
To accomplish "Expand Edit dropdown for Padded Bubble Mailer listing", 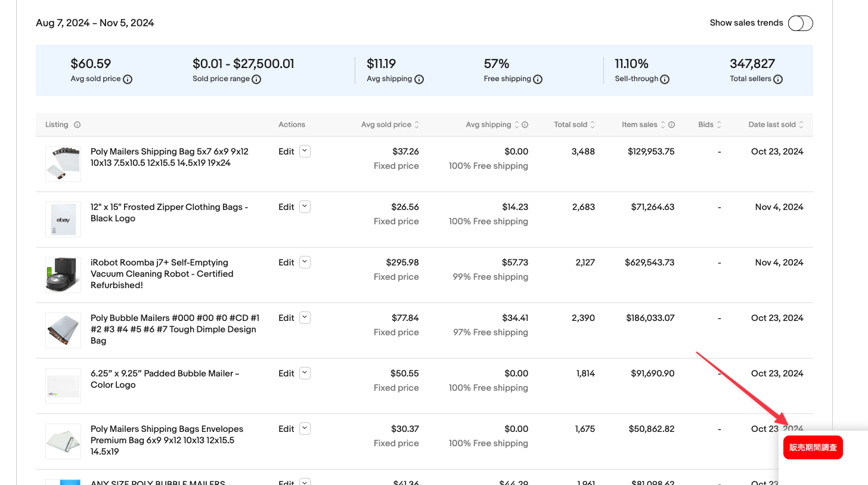I will click(x=305, y=373).
